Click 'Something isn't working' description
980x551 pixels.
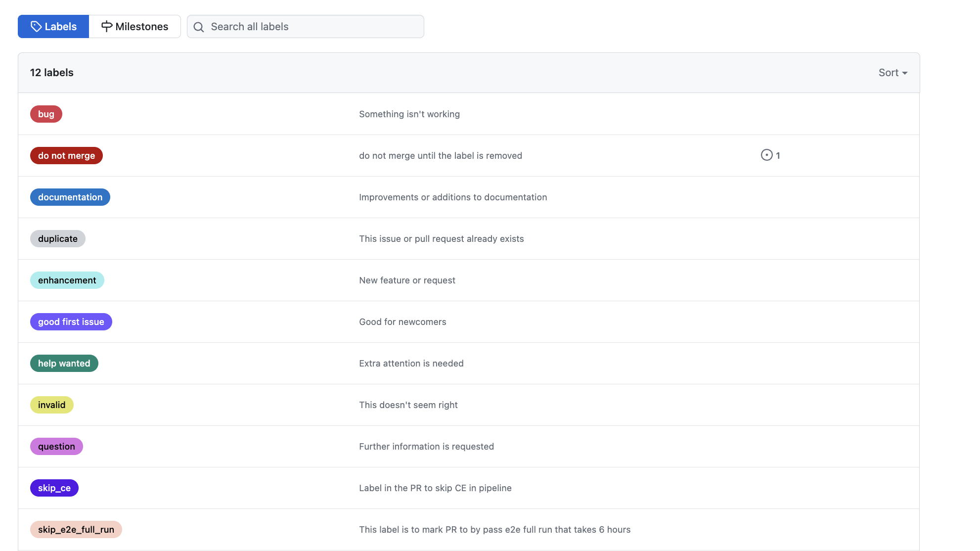(409, 114)
